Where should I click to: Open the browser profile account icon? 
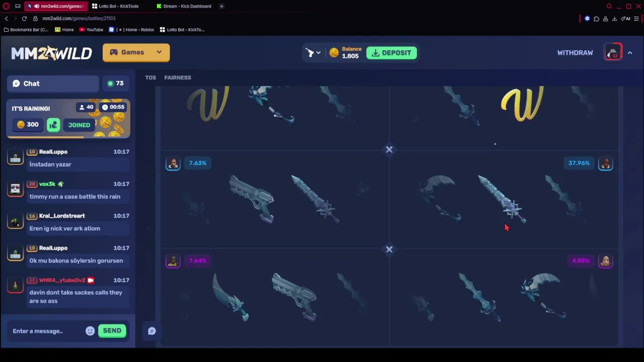pos(605,19)
